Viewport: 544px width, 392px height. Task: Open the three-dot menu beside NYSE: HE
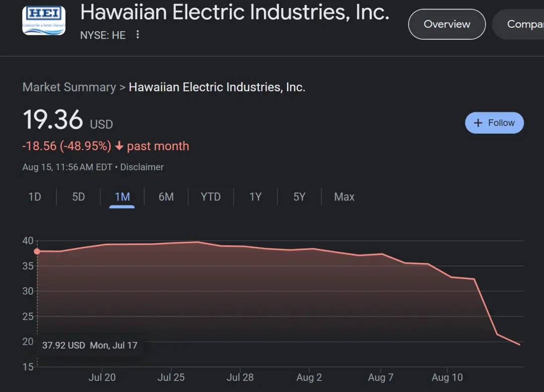tap(138, 35)
